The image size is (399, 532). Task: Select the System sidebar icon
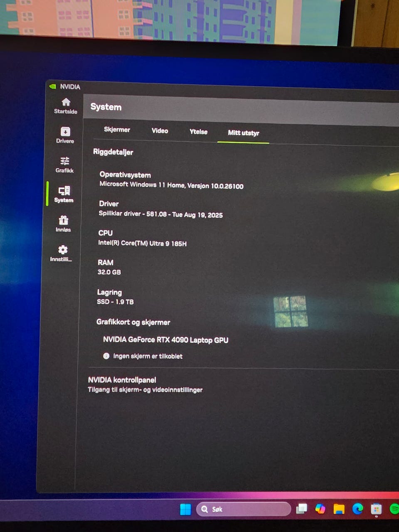[x=64, y=191]
